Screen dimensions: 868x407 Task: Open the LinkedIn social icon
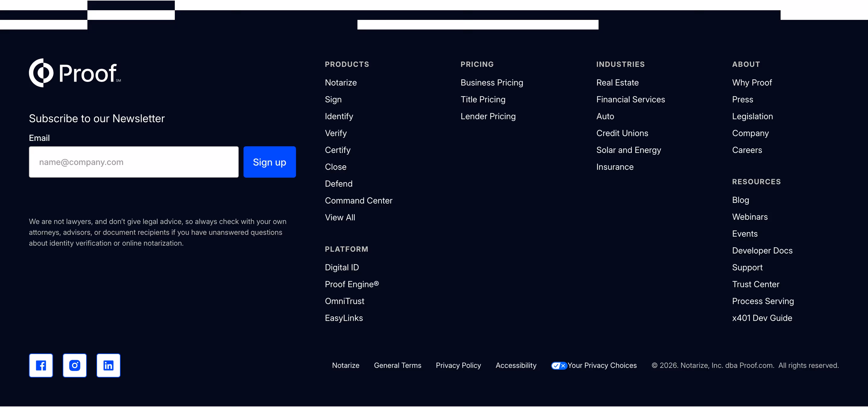[x=108, y=365]
